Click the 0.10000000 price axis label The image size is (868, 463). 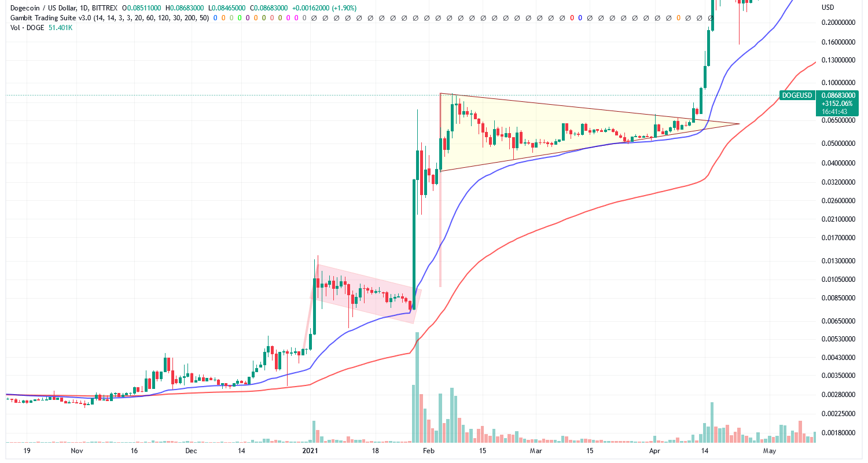point(839,83)
